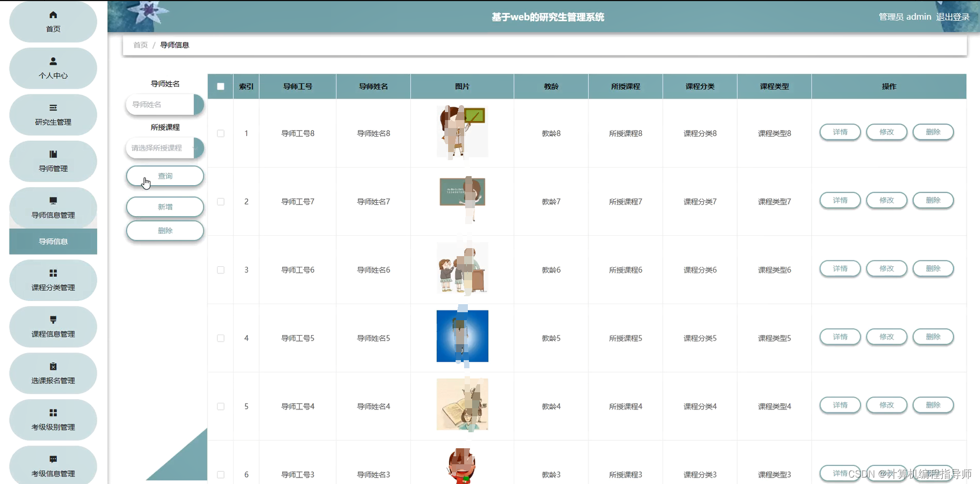Click the 查询 search button
The height and width of the screenshot is (484, 980).
[x=165, y=176]
